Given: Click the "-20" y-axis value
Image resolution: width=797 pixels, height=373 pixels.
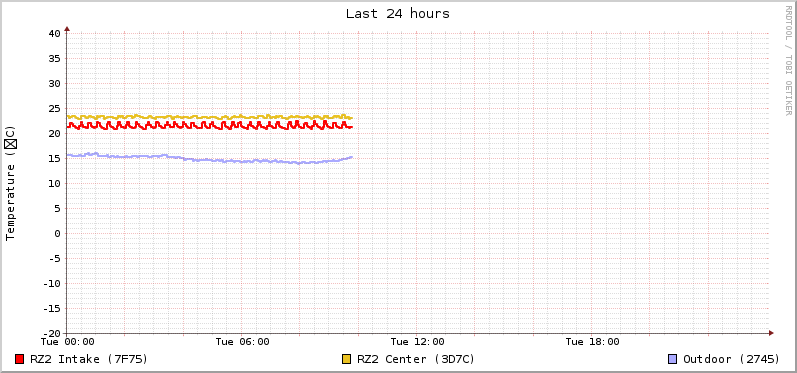Looking at the screenshot, I should (51, 333).
